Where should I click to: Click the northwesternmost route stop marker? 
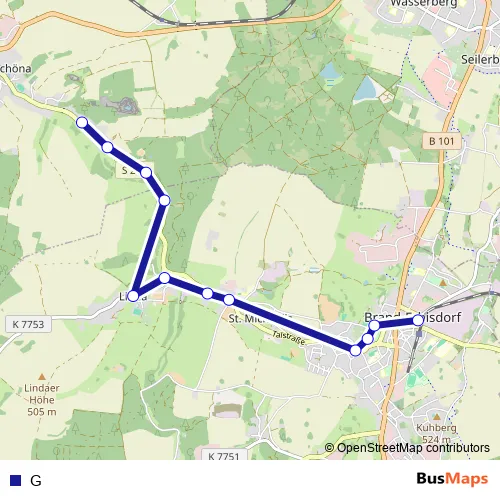coord(82,123)
